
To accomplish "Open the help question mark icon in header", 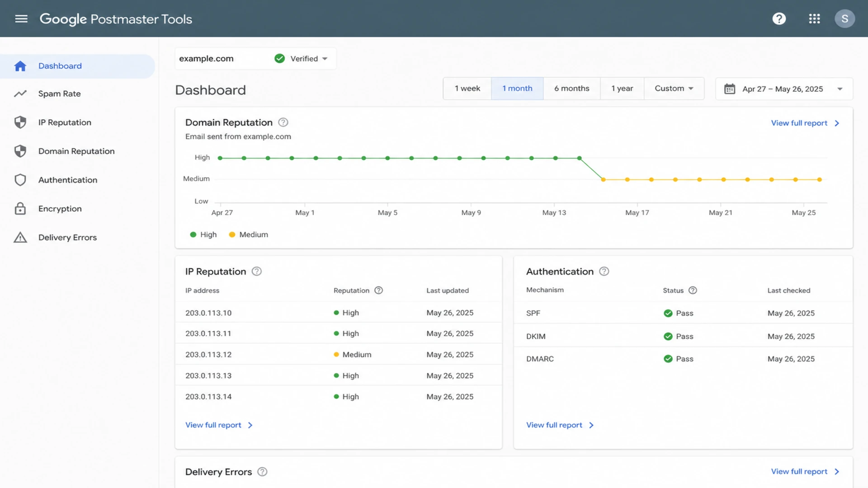I will [x=779, y=19].
